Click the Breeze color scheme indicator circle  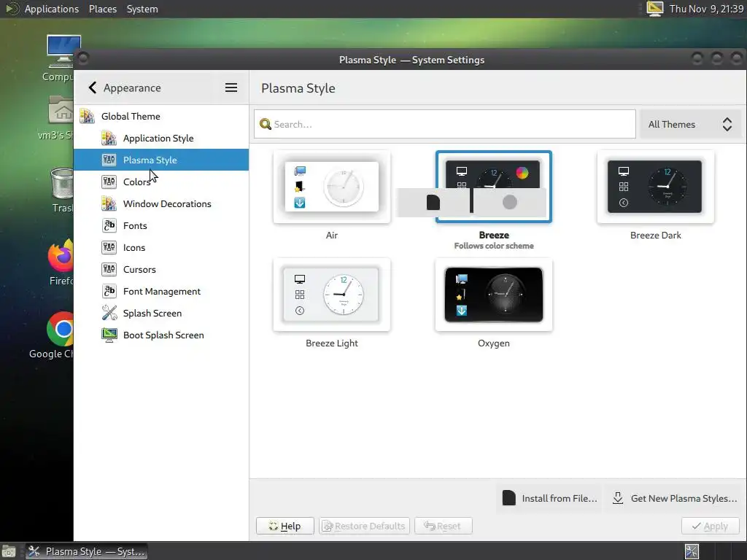[x=522, y=173]
